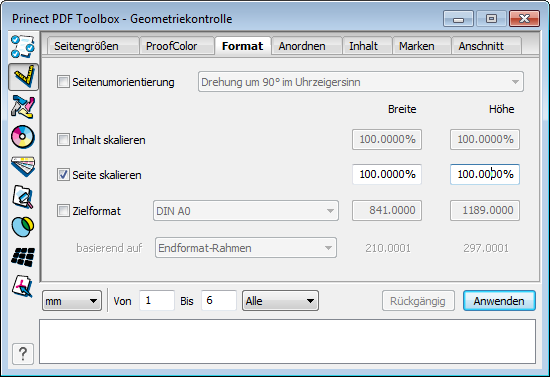The height and width of the screenshot is (377, 550).
Task: Click the Anwenden button
Action: tap(499, 301)
